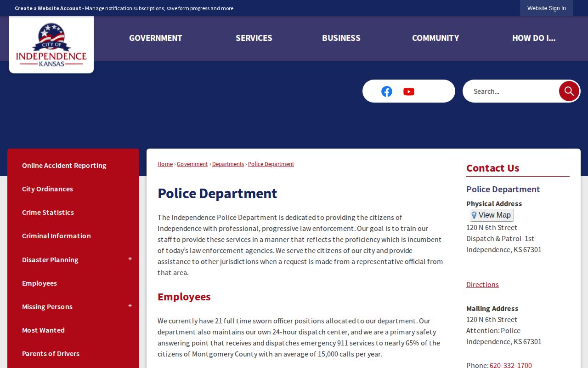Image resolution: width=588 pixels, height=368 pixels.
Task: Click the Contact Us heading
Action: [x=493, y=168]
